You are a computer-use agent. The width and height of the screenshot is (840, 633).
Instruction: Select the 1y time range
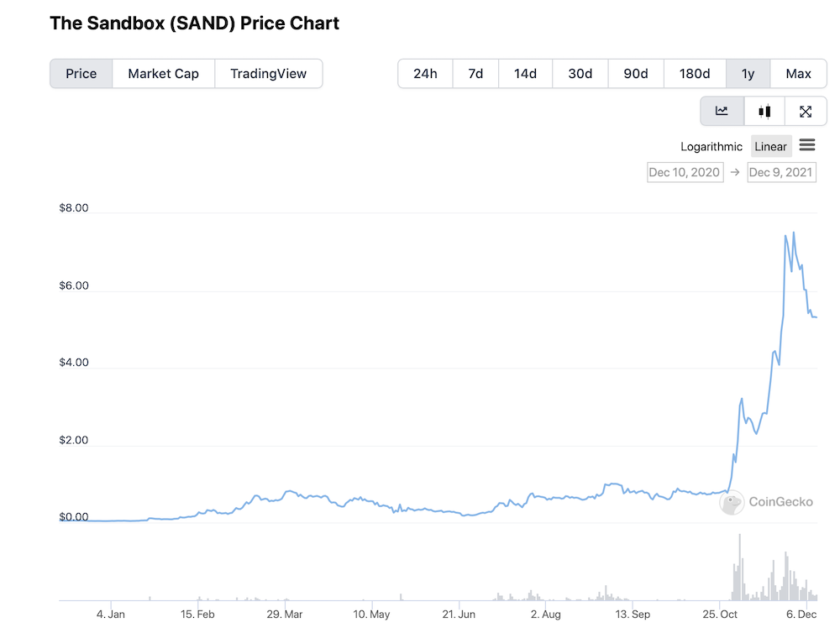(748, 73)
